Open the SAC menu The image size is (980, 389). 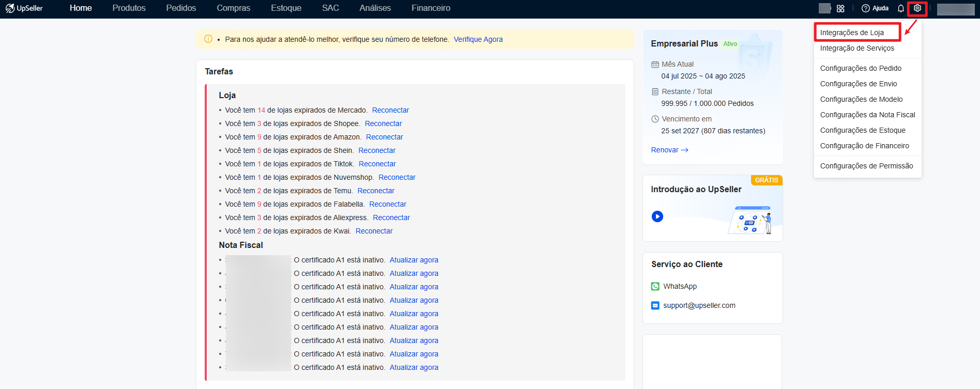click(x=330, y=8)
